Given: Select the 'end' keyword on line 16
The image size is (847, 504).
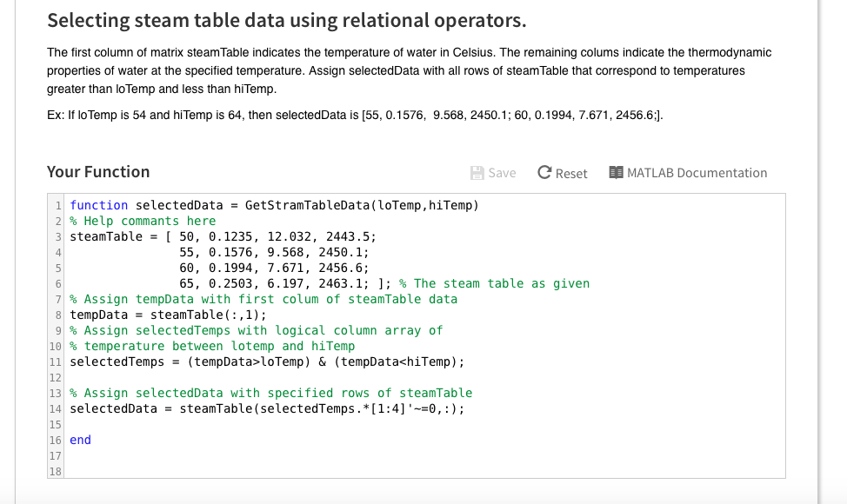Looking at the screenshot, I should [x=79, y=440].
